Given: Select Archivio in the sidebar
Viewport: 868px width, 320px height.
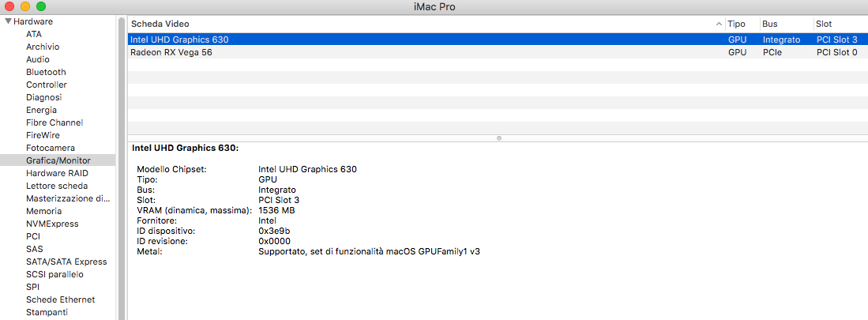Looking at the screenshot, I should (43, 47).
